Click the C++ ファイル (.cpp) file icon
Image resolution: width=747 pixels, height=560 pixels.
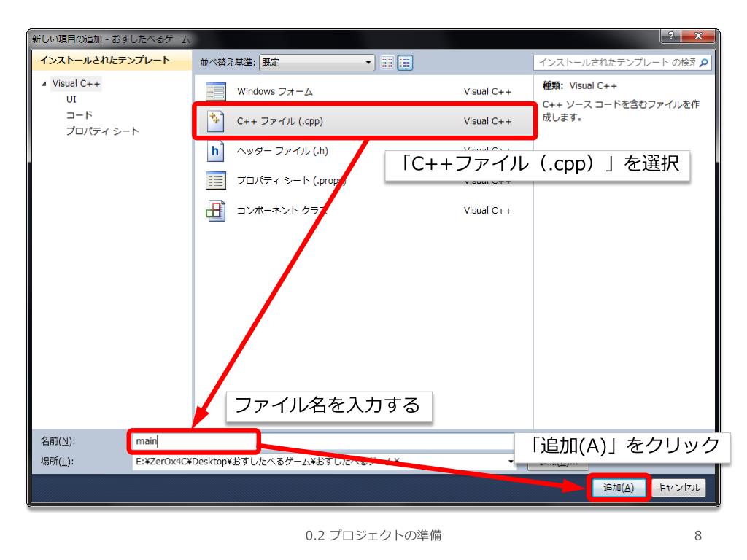pos(215,121)
